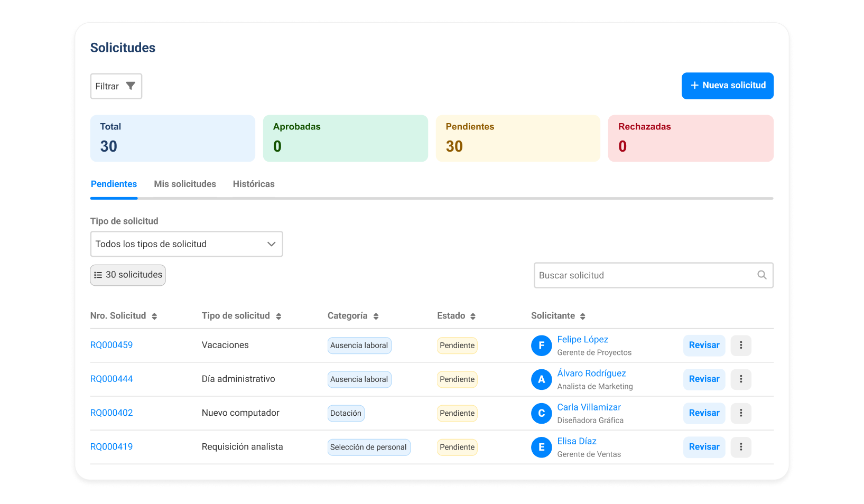Switch to the Históricas tab
The height and width of the screenshot is (504, 864).
[x=254, y=184]
